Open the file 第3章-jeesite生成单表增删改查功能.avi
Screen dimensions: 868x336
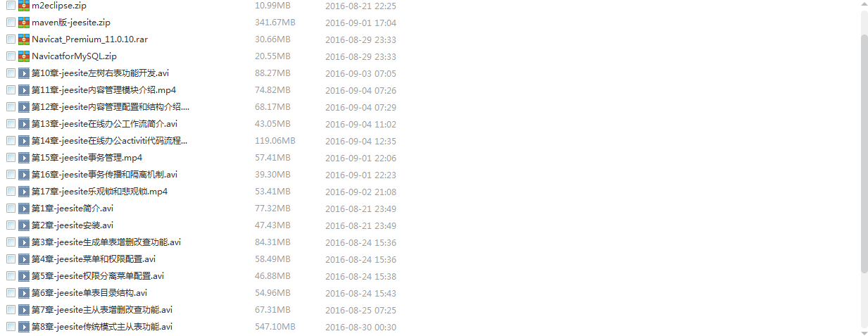(x=106, y=242)
